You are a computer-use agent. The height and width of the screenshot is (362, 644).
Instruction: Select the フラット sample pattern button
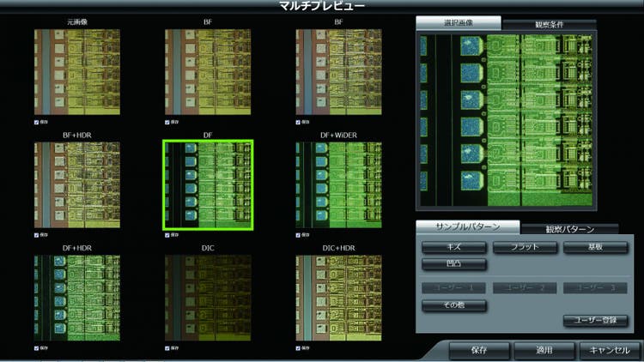(x=525, y=247)
